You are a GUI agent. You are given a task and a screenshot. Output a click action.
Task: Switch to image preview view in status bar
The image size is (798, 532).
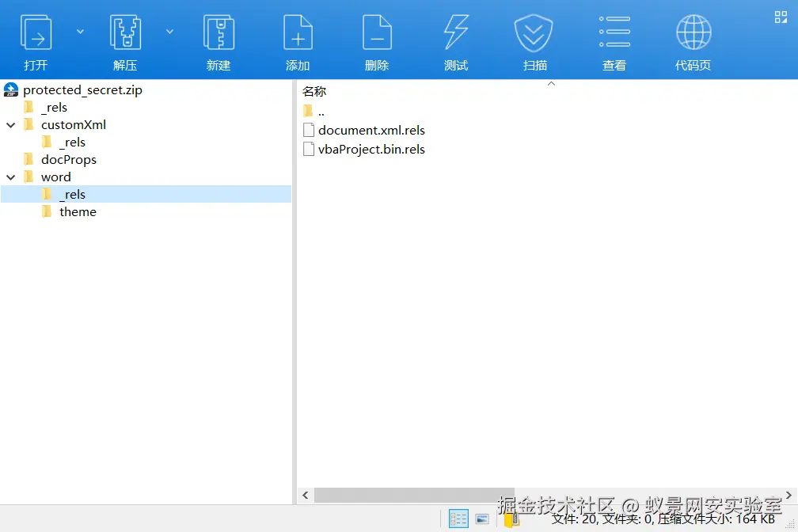point(482,519)
